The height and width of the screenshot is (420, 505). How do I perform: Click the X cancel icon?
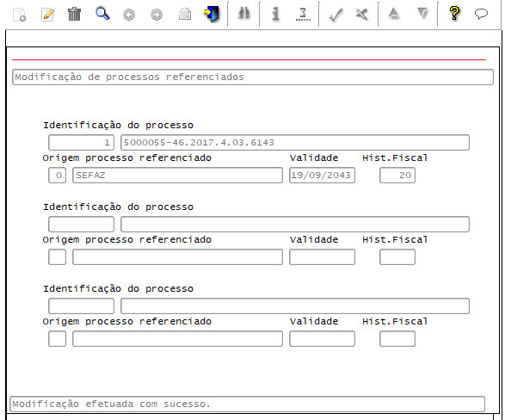362,14
